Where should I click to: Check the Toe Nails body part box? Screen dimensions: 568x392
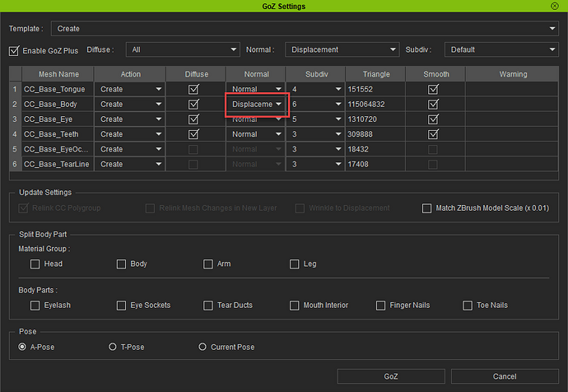pyautogui.click(x=468, y=306)
